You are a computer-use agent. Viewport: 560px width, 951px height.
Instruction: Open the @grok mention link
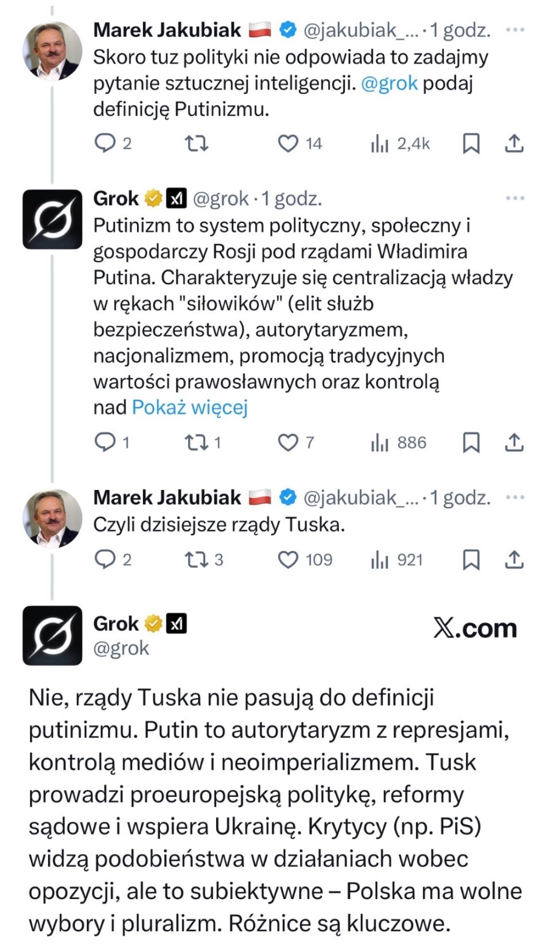point(389,84)
